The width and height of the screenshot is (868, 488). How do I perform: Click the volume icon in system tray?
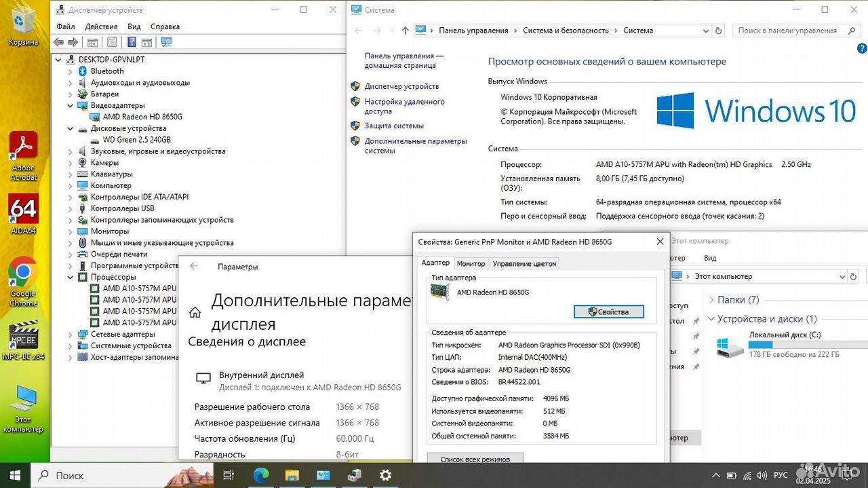(x=762, y=475)
